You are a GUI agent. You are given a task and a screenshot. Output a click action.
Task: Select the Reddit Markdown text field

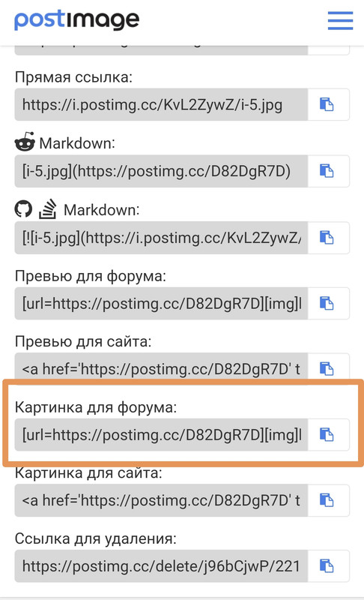click(x=161, y=171)
